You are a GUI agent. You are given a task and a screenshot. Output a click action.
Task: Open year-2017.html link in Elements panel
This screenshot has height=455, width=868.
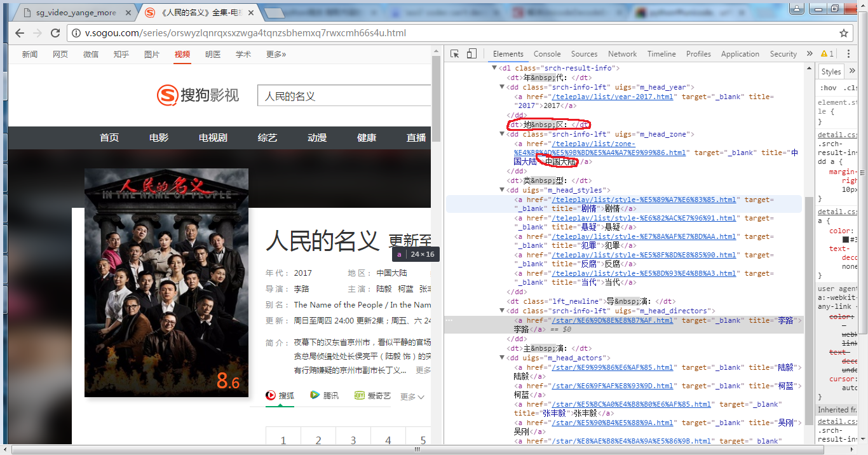coord(612,97)
